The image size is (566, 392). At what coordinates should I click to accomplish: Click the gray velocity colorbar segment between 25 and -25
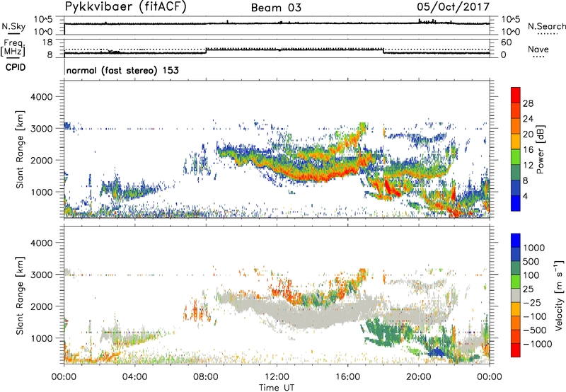tap(516, 295)
